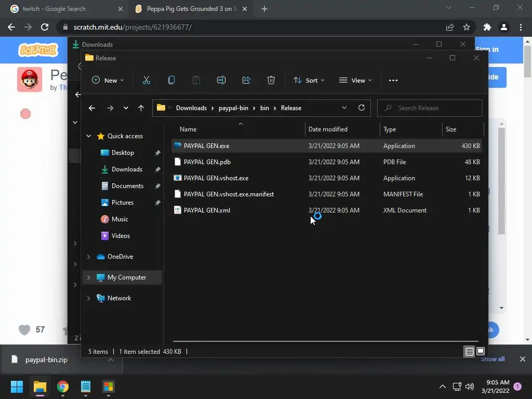The image size is (532, 399).
Task: Click Show all downloads link
Action: [493, 359]
